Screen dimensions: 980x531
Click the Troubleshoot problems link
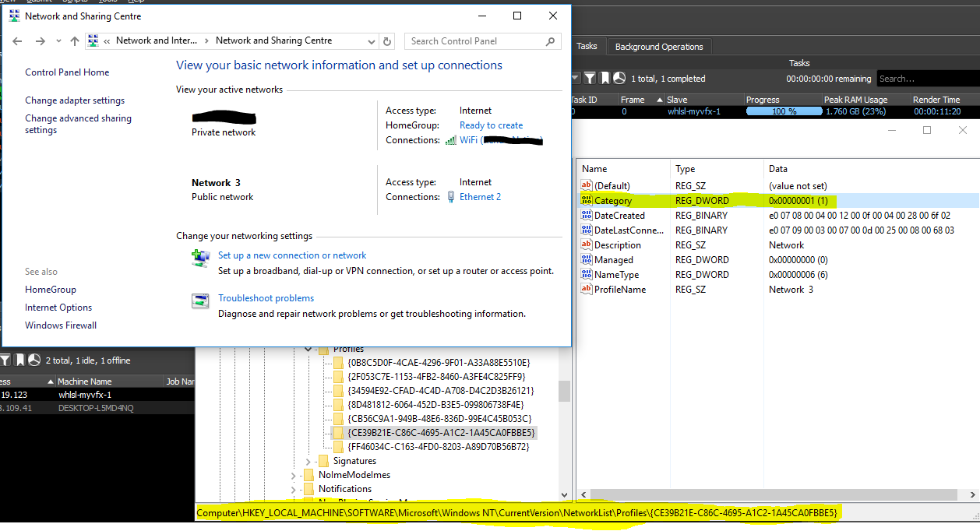point(266,298)
